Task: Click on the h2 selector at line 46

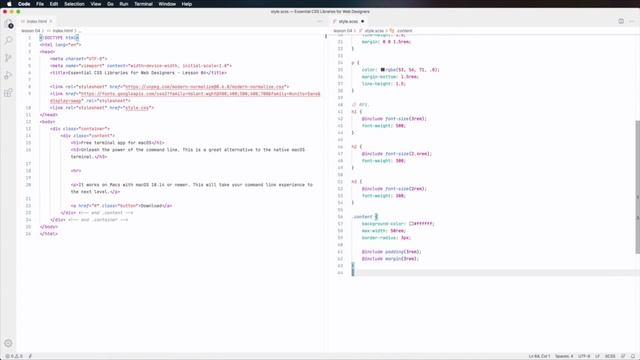Action: 354,147
